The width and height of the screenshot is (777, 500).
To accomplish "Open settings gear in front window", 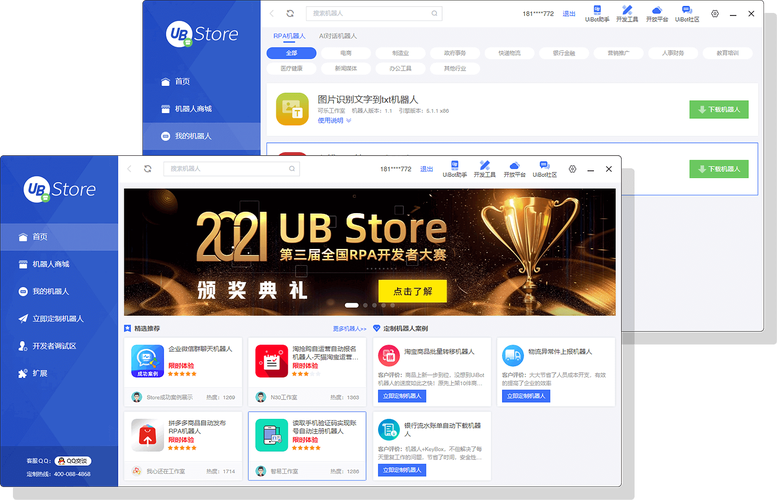I will [571, 169].
